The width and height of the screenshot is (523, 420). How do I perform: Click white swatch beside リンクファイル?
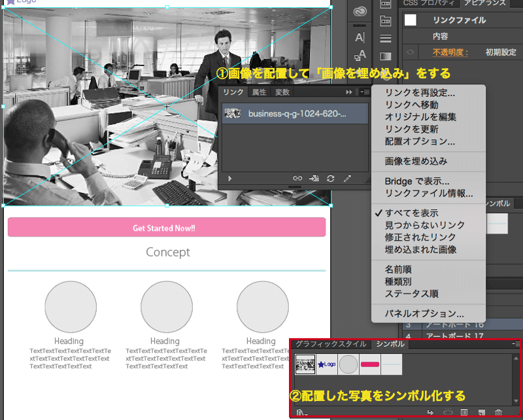411,20
